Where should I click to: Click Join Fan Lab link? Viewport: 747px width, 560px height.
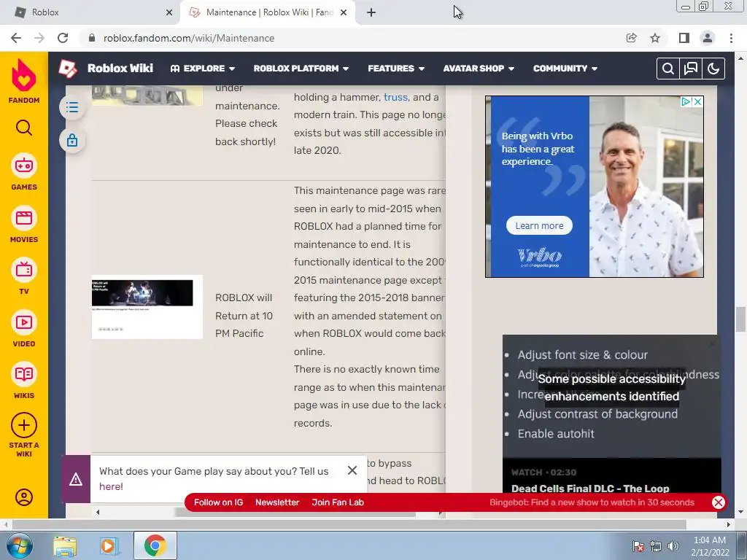(x=338, y=502)
